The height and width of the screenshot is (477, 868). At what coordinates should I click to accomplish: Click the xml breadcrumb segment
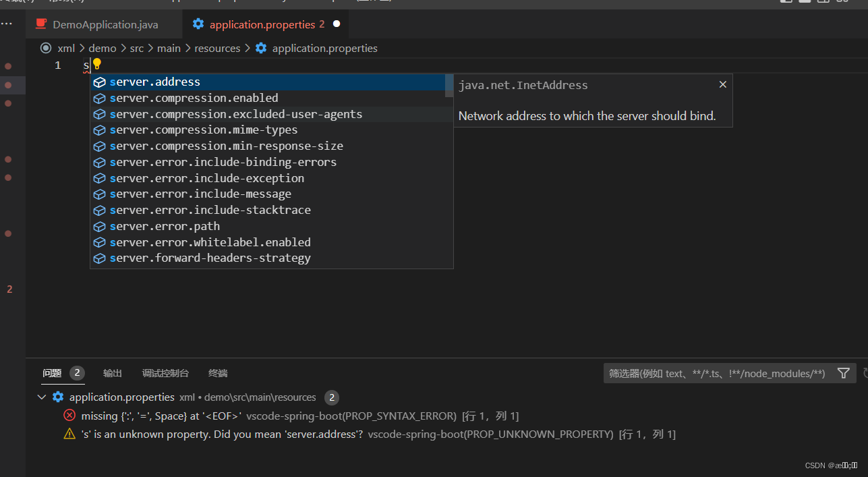pos(66,49)
